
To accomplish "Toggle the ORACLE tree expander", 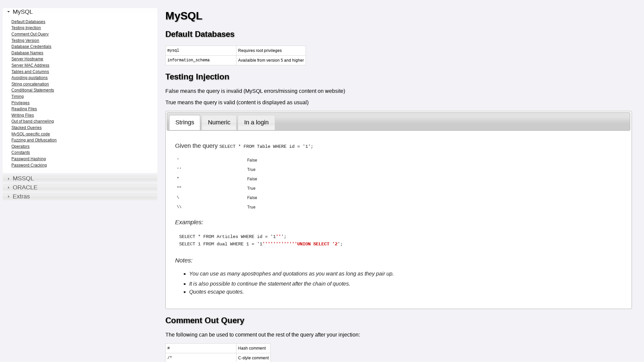I will (x=8, y=187).
